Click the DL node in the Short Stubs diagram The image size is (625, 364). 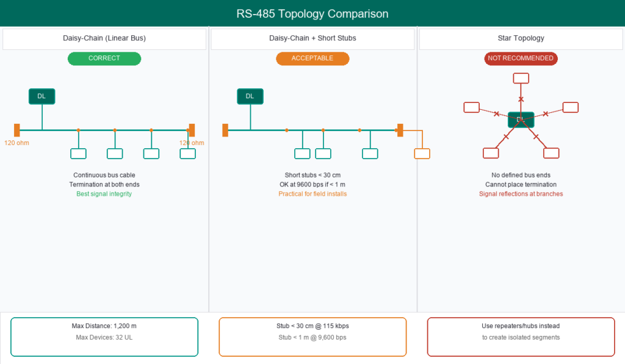pos(250,96)
